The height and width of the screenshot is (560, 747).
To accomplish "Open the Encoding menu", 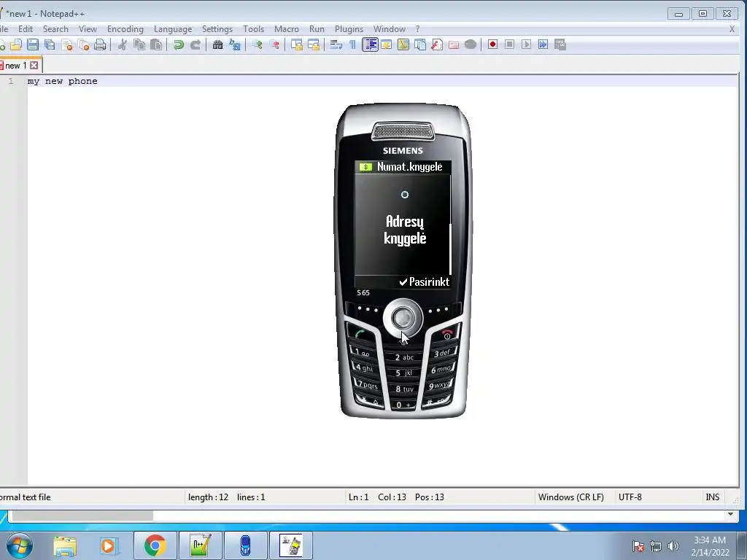I will (125, 29).
